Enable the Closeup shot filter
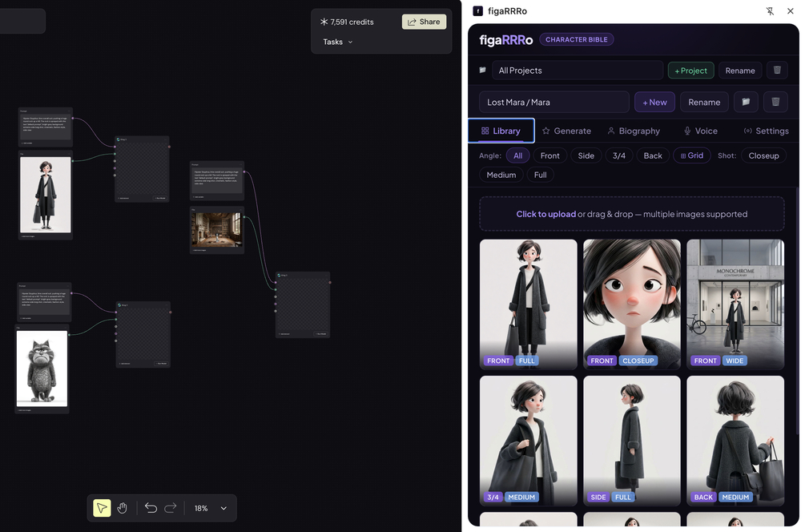The image size is (805, 532). pyautogui.click(x=763, y=155)
